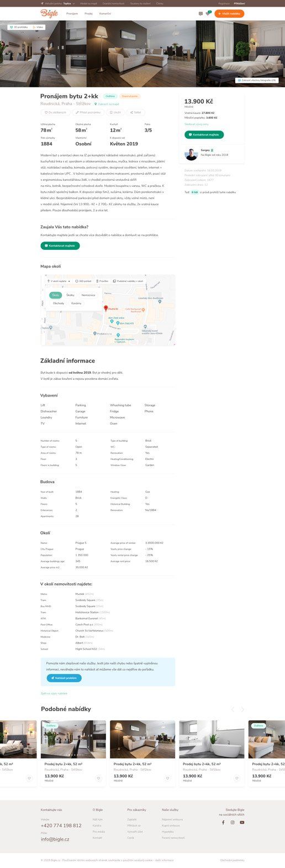This screenshot has width=285, height=868.
Task: Click Zaplatit footer link
Action: [132, 819]
